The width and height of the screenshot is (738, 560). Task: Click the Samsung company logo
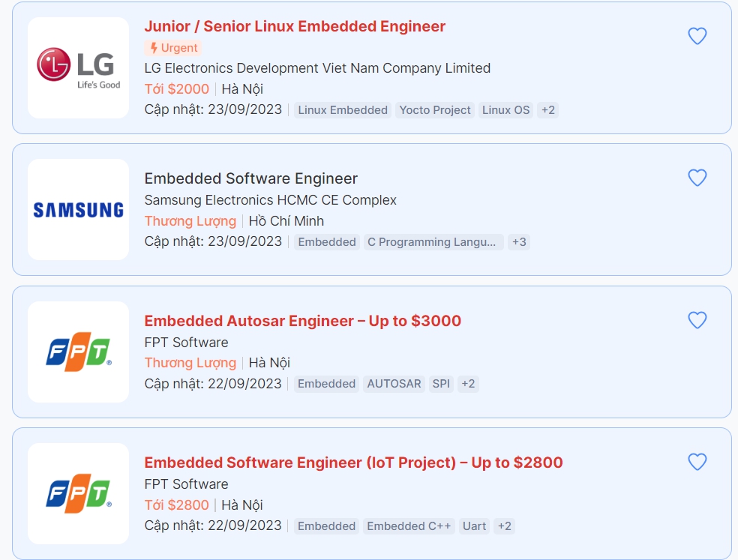(x=79, y=210)
